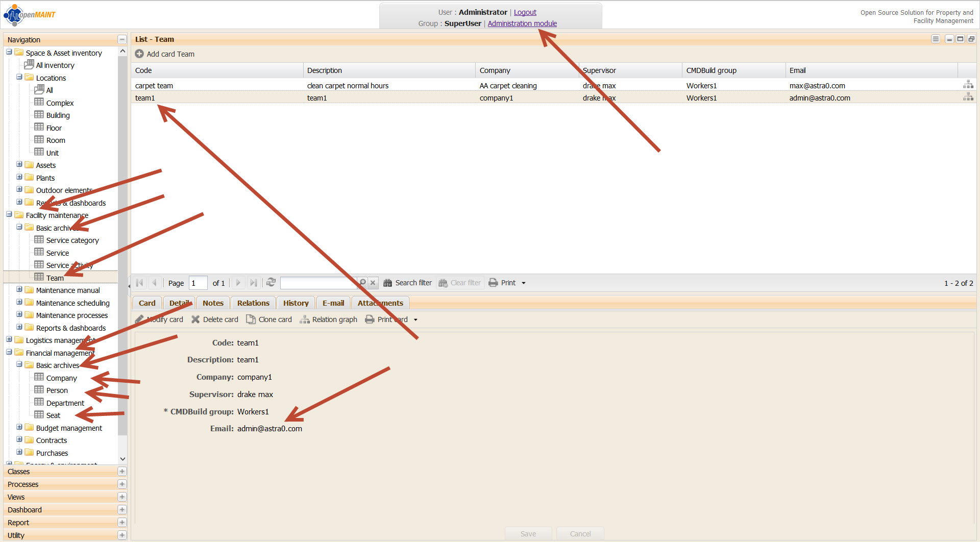The height and width of the screenshot is (542, 980).
Task: Expand the Budget management folder
Action: tap(19, 428)
